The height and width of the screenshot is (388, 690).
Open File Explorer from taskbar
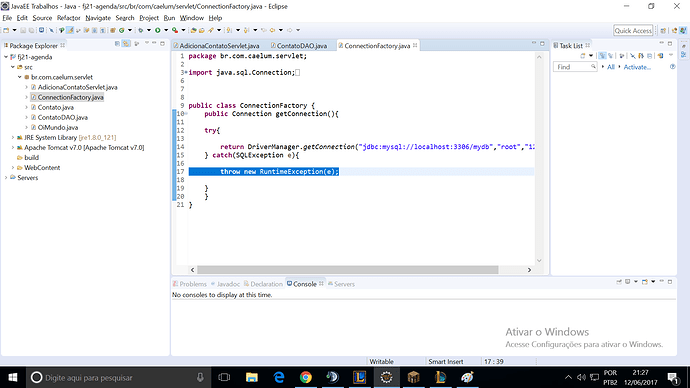click(x=252, y=377)
